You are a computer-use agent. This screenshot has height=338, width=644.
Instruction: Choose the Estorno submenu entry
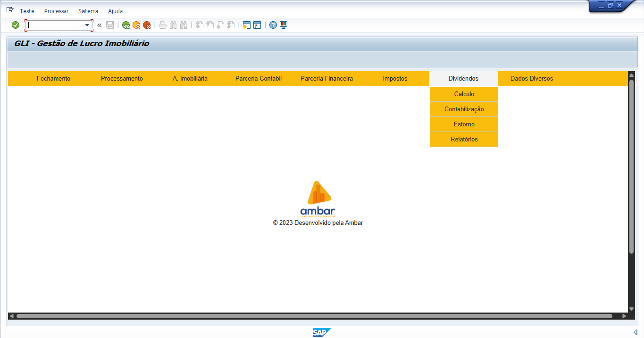coord(464,124)
